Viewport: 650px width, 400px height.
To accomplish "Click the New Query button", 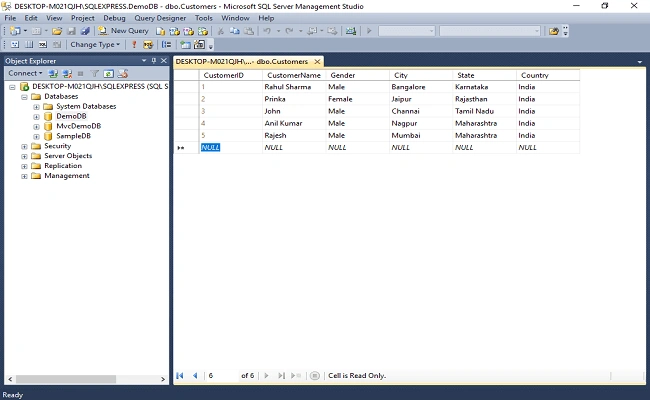I will (x=123, y=31).
